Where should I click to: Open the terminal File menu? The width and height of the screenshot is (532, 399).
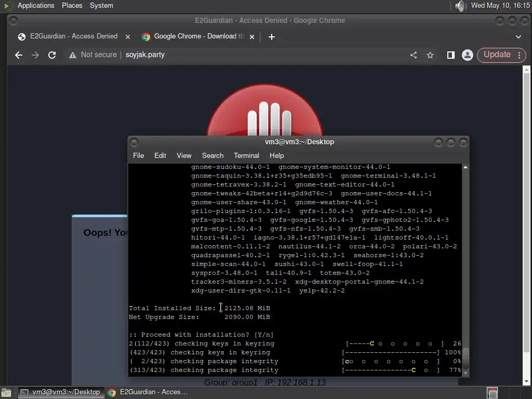pos(138,155)
